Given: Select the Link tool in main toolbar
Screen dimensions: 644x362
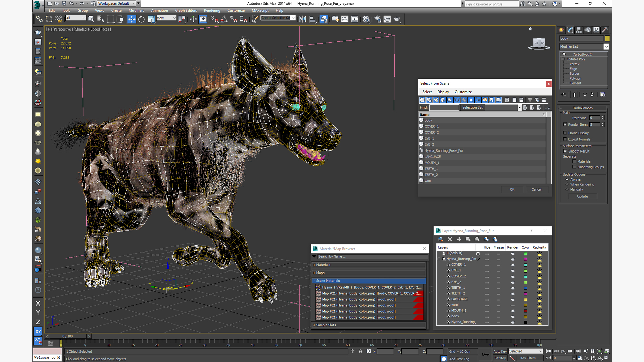Looking at the screenshot, I should pos(39,19).
